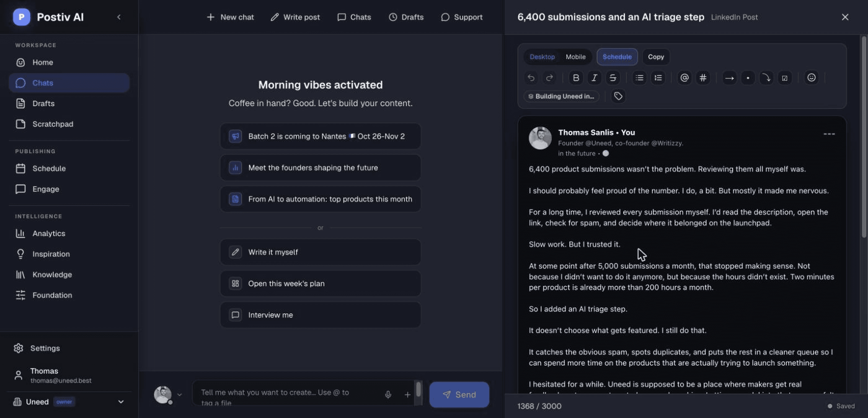
Task: Insert a hashtag
Action: point(702,78)
